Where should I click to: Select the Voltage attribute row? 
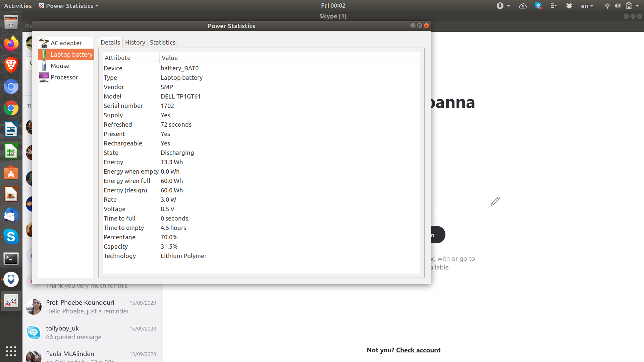tap(261, 209)
